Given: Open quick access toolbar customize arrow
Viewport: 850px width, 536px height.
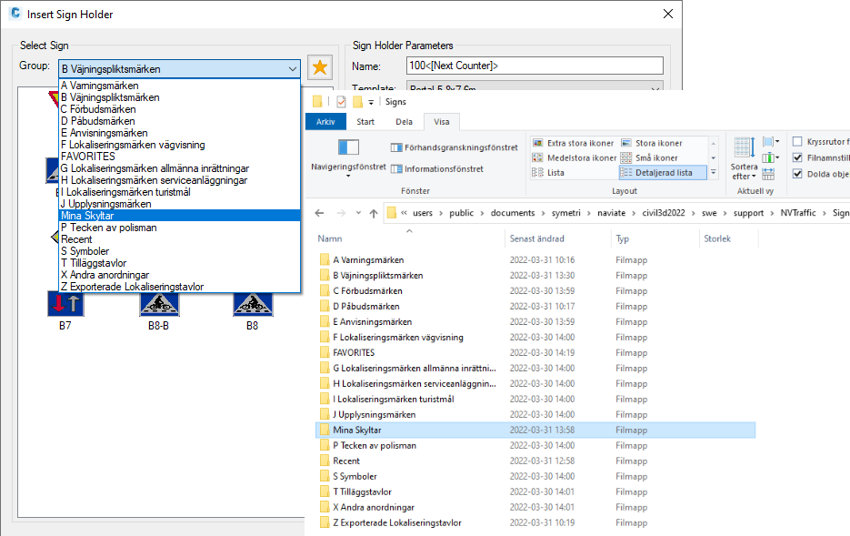Looking at the screenshot, I should tap(371, 102).
